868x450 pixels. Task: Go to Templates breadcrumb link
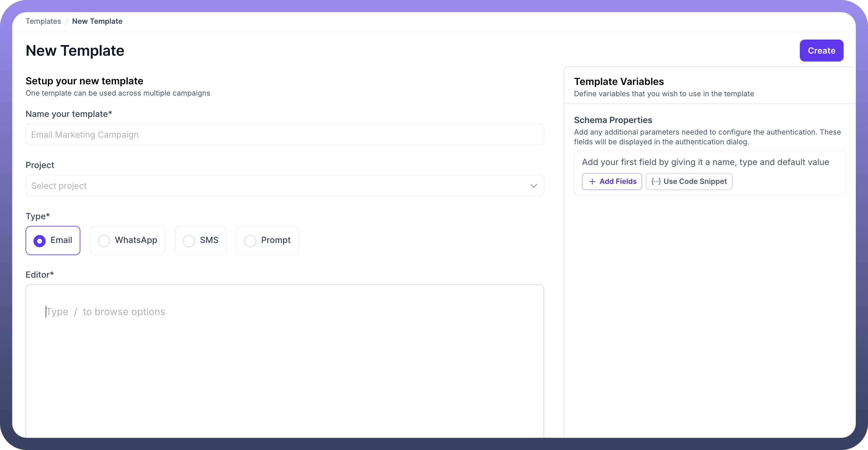(x=43, y=21)
